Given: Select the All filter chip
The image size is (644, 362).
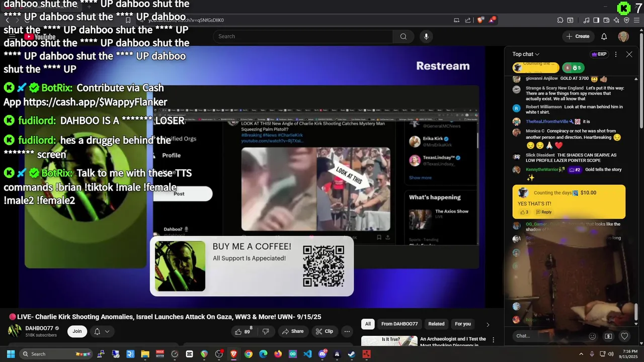Looking at the screenshot, I should (368, 324).
